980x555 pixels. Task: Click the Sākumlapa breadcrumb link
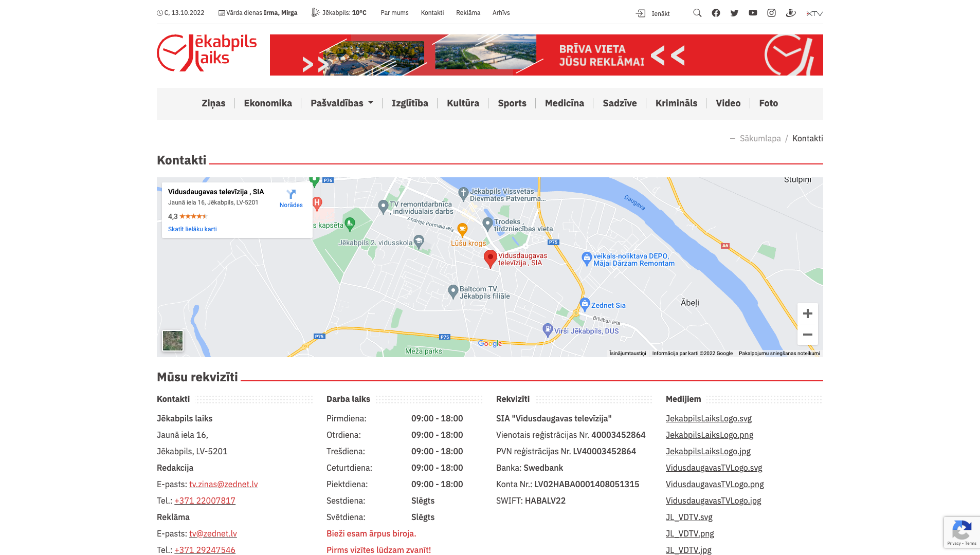760,138
